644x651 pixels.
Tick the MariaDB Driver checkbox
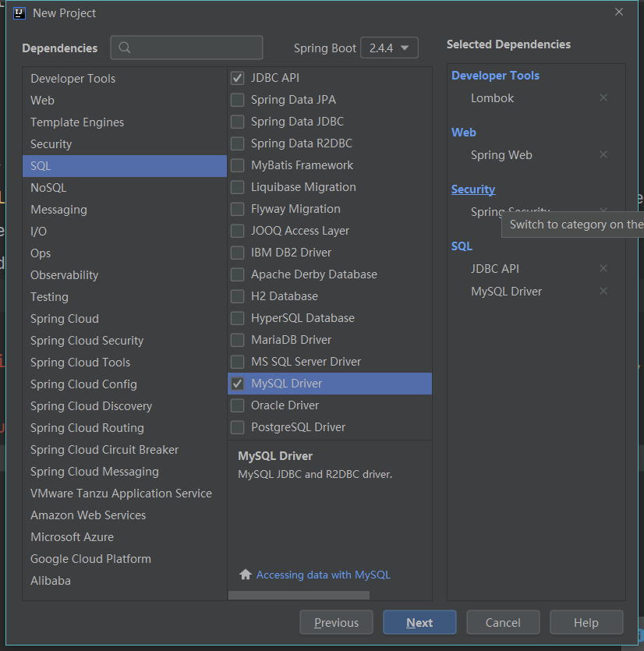(x=238, y=340)
